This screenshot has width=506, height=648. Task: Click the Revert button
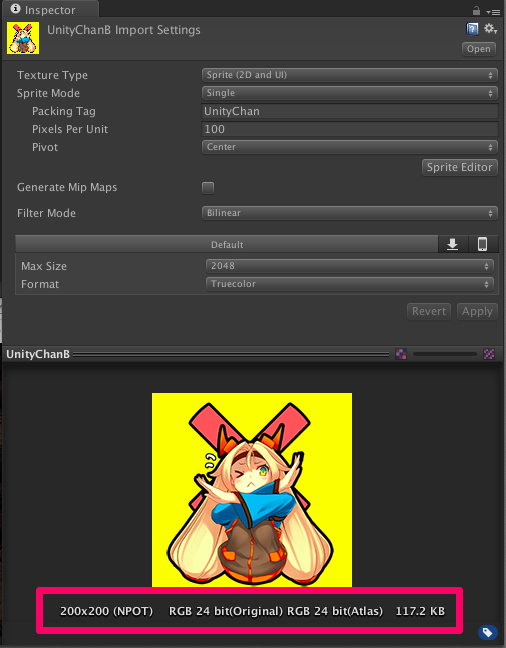click(x=429, y=311)
